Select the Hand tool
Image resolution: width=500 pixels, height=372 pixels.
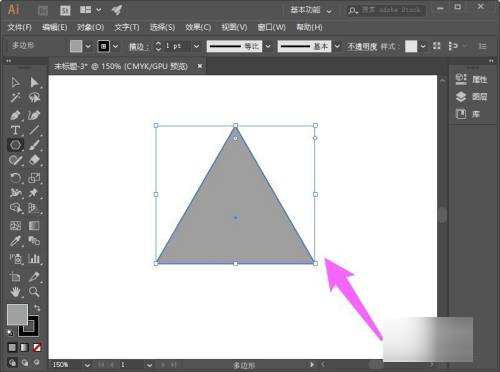pos(15,292)
